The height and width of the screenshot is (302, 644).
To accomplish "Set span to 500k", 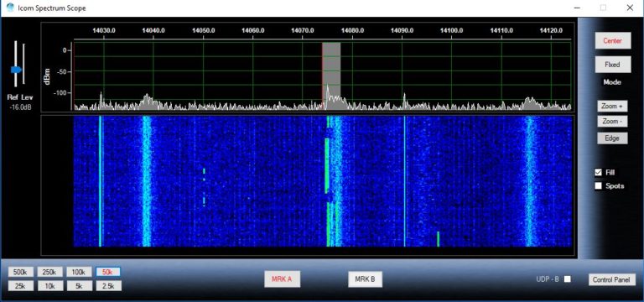I will pos(20,272).
